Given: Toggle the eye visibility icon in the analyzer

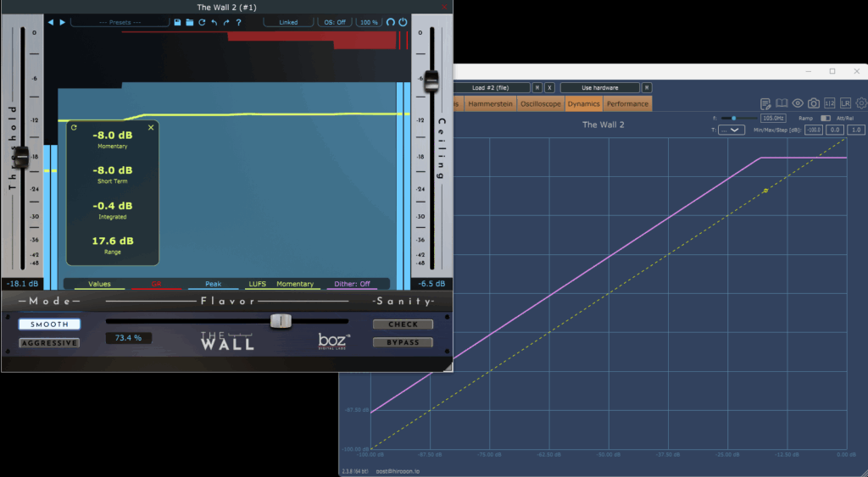Looking at the screenshot, I should (798, 103).
